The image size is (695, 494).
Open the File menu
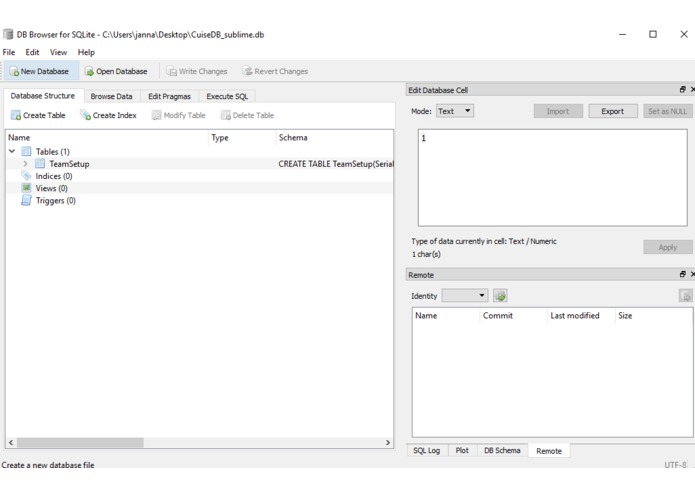9,52
